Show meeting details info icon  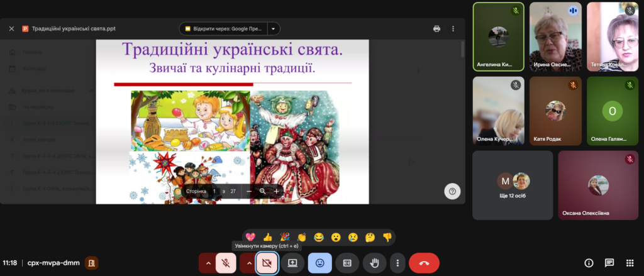point(589,263)
